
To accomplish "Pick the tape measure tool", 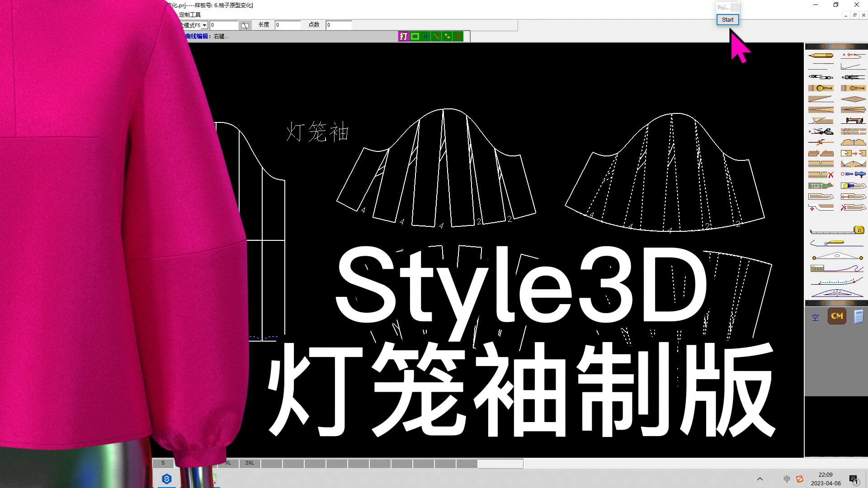I will click(x=837, y=230).
